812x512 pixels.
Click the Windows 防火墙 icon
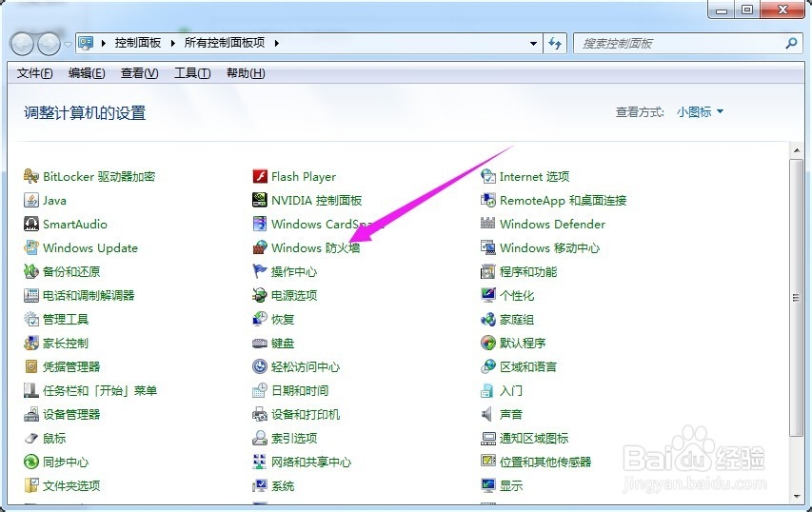[260, 248]
